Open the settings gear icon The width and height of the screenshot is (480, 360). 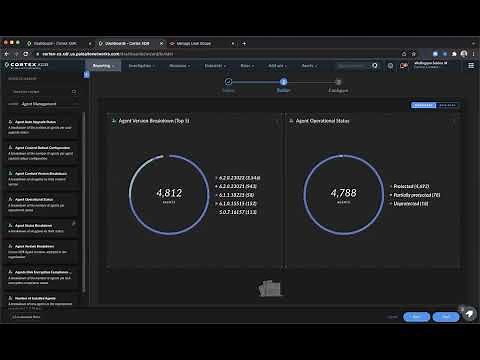tap(390, 66)
